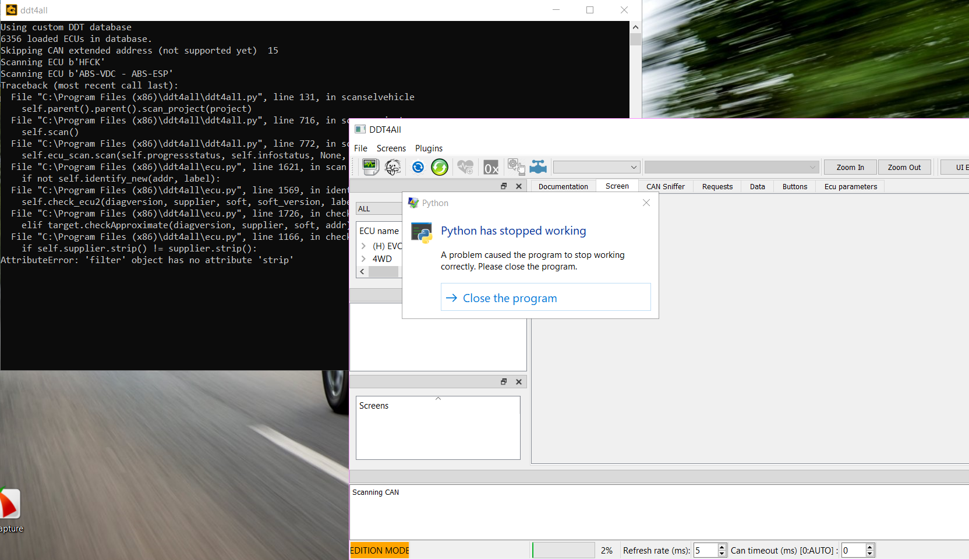Click the Zoom In button

[x=850, y=167]
